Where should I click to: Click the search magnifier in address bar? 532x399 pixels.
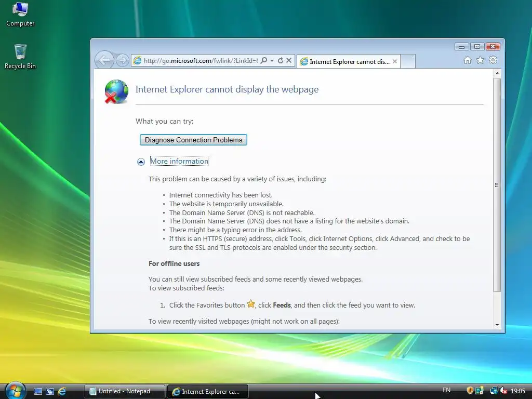(263, 60)
